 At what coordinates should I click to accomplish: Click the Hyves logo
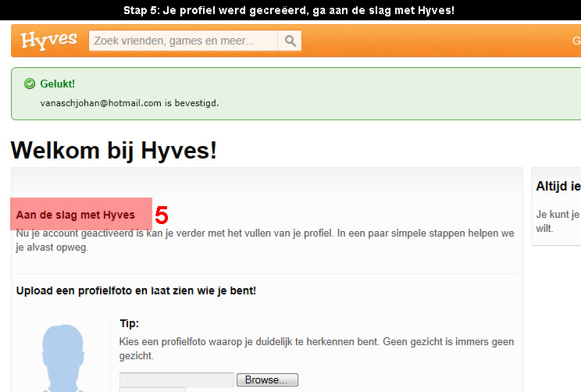[x=49, y=41]
